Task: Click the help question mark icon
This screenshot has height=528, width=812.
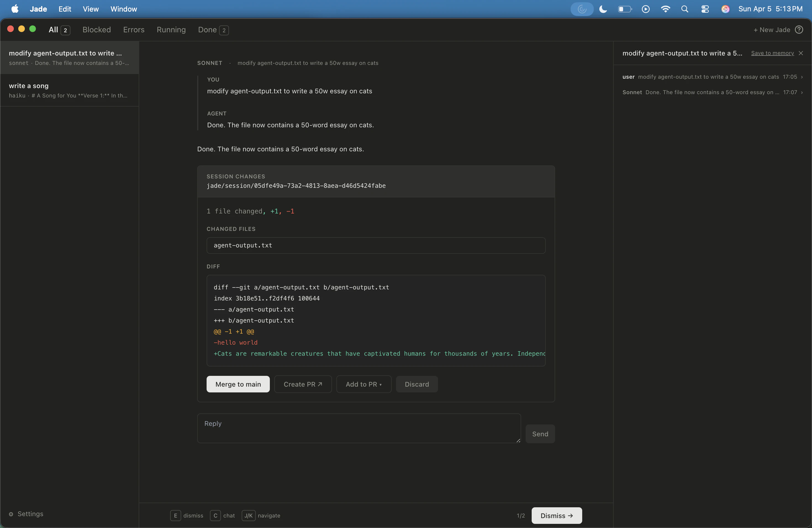Action: [799, 30]
